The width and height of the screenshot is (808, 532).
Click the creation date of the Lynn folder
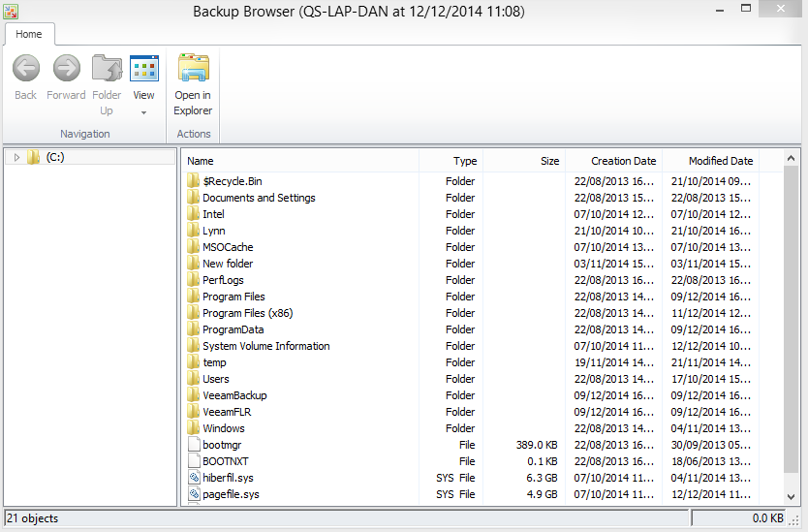pyautogui.click(x=613, y=231)
